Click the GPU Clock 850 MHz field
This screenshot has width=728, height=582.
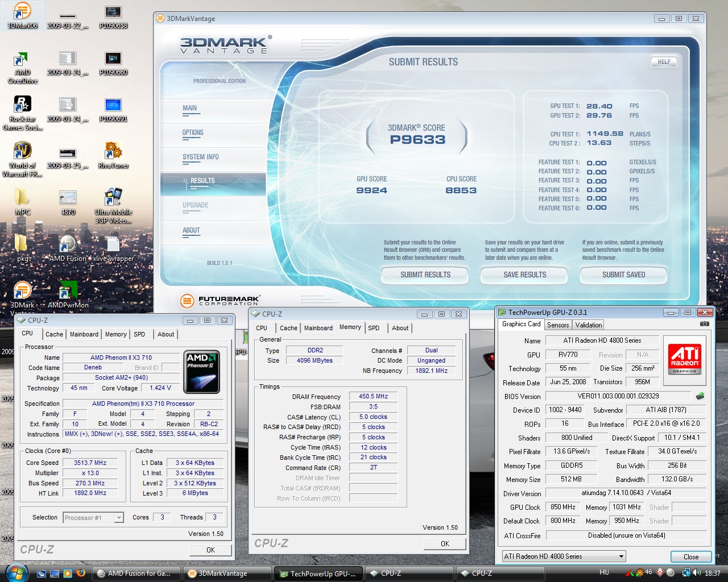point(563,507)
